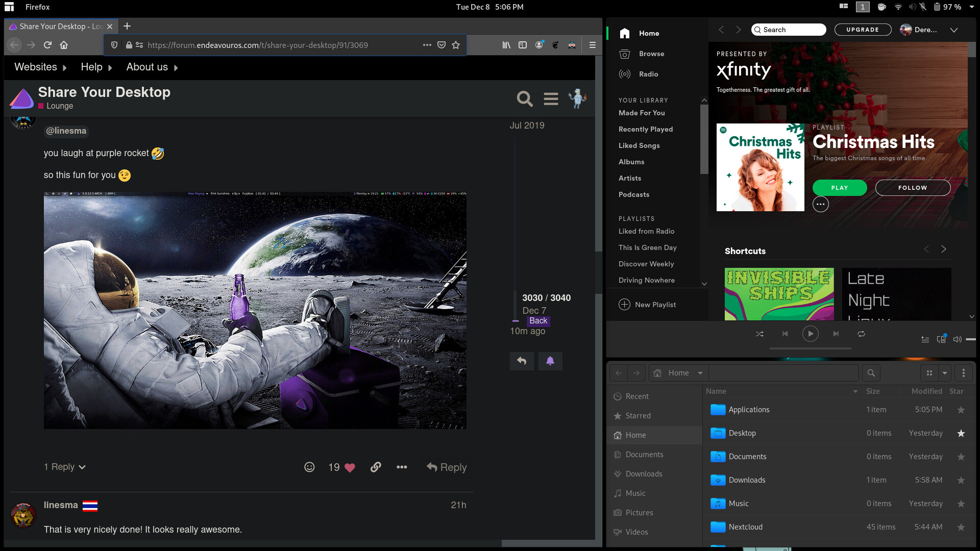Unstar the Desktop folder in file manager
This screenshot has height=551, width=980.
pyautogui.click(x=961, y=433)
